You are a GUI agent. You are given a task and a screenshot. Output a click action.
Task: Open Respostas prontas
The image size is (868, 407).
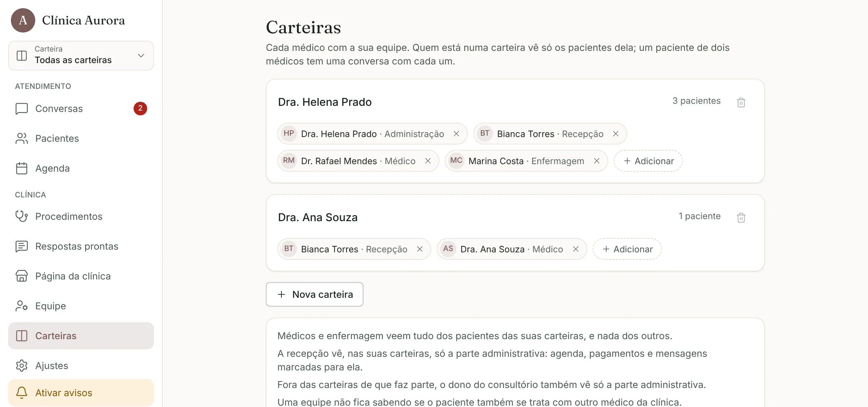(x=81, y=246)
